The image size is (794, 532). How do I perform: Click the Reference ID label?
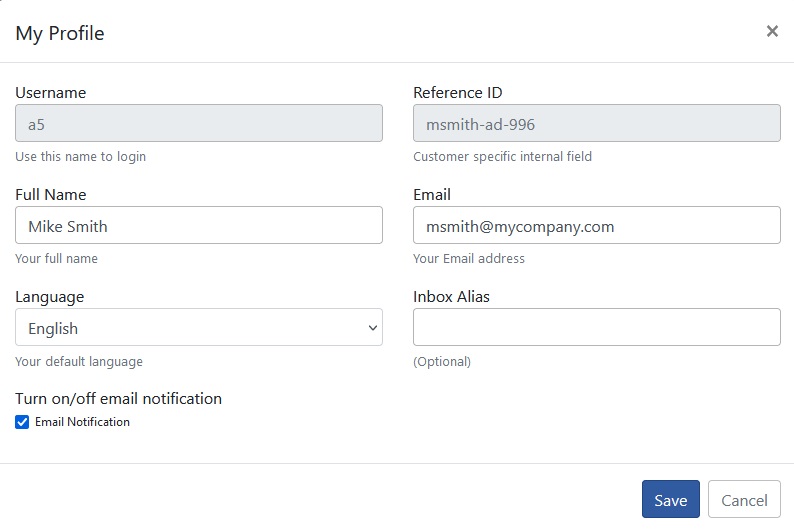[458, 93]
